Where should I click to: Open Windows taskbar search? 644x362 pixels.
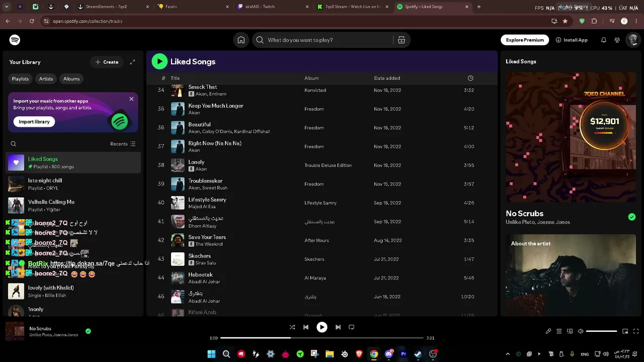226,354
